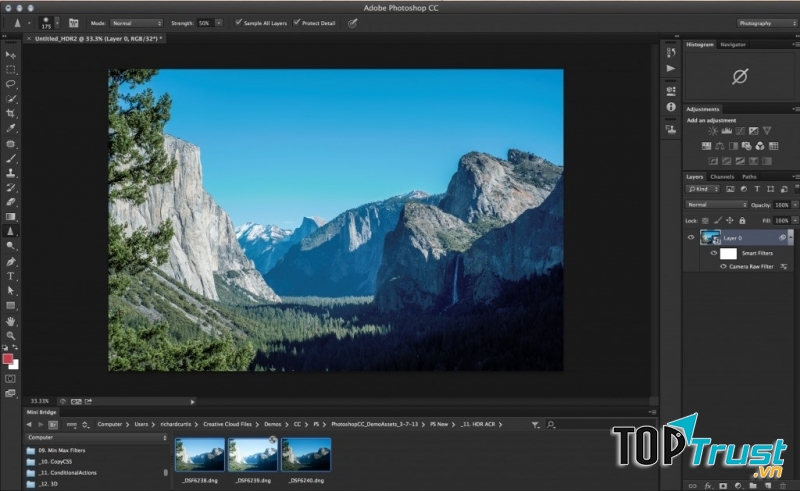The height and width of the screenshot is (491, 800).
Task: Select the Crop tool
Action: (10, 113)
